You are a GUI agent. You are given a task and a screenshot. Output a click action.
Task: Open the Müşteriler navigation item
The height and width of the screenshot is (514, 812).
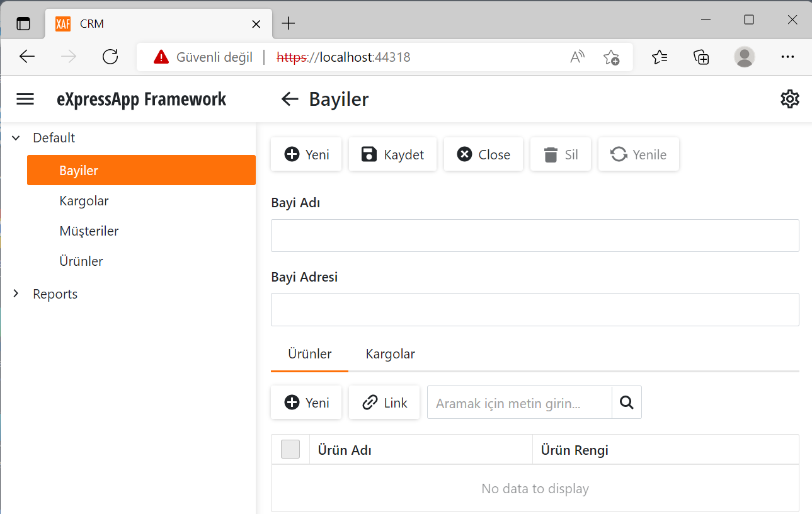pos(89,231)
